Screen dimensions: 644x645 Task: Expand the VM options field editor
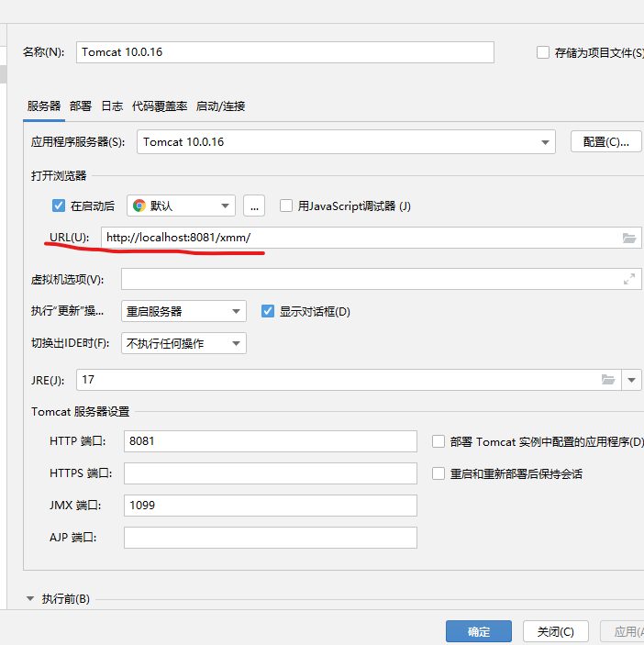click(629, 279)
